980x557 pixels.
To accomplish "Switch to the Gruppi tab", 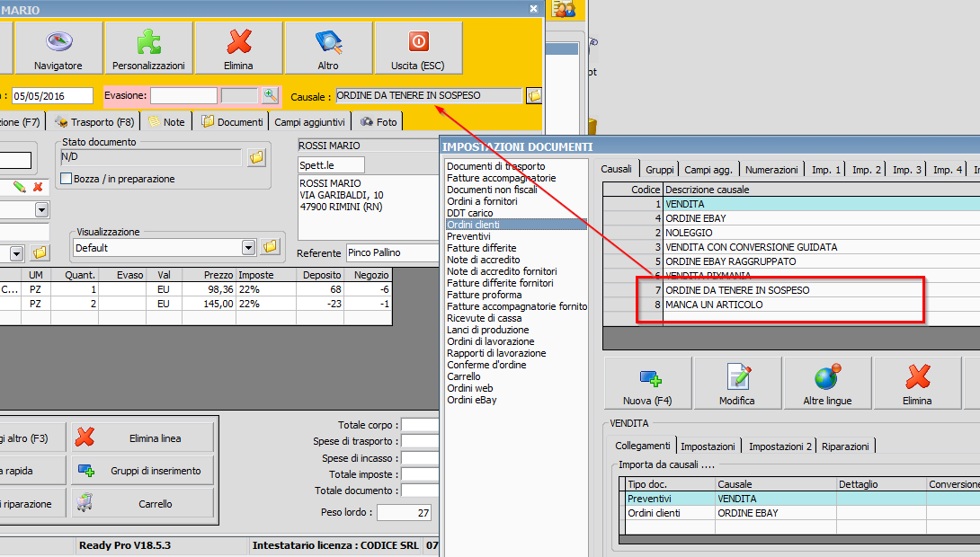I will (659, 170).
